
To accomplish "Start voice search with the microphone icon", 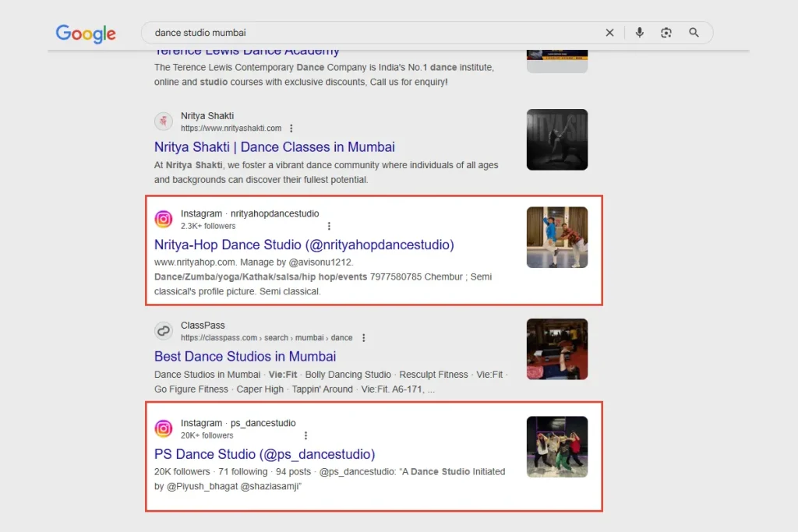I will [x=639, y=33].
